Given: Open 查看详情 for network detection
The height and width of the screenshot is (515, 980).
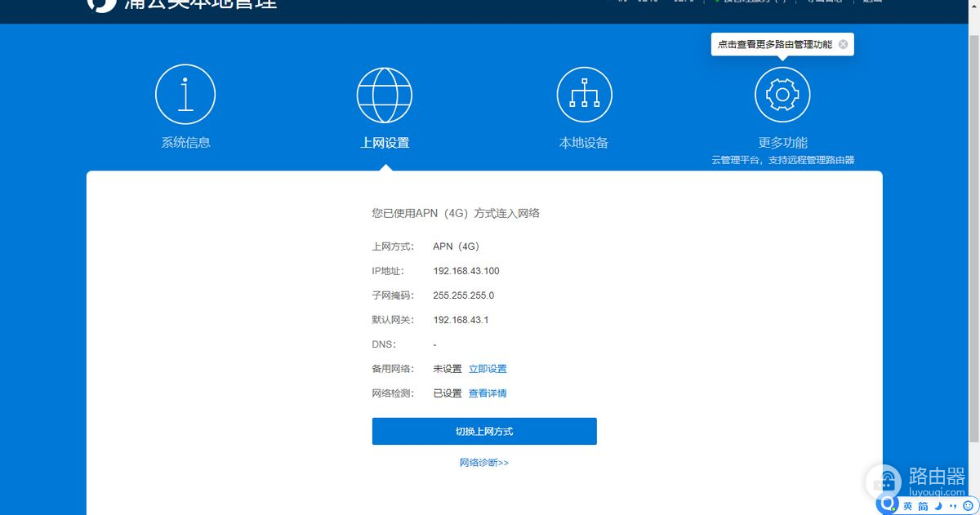Looking at the screenshot, I should 487,393.
